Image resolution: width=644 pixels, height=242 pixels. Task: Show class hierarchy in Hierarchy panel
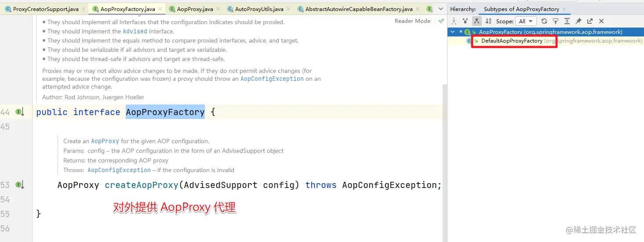pos(454,21)
